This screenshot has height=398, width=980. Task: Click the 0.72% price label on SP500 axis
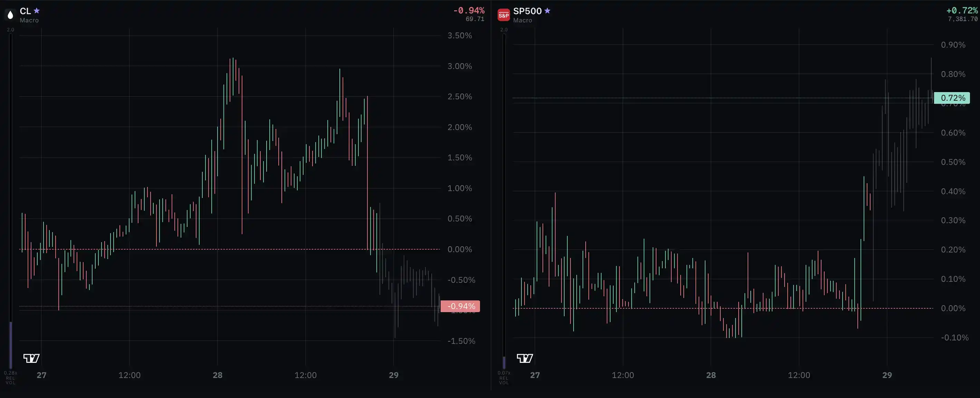click(952, 98)
